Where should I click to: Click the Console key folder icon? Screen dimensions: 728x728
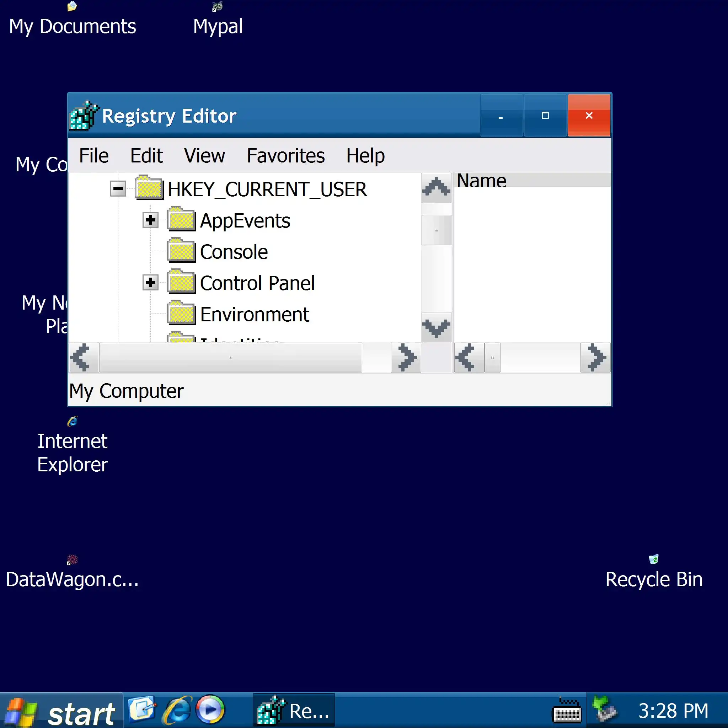click(x=181, y=251)
